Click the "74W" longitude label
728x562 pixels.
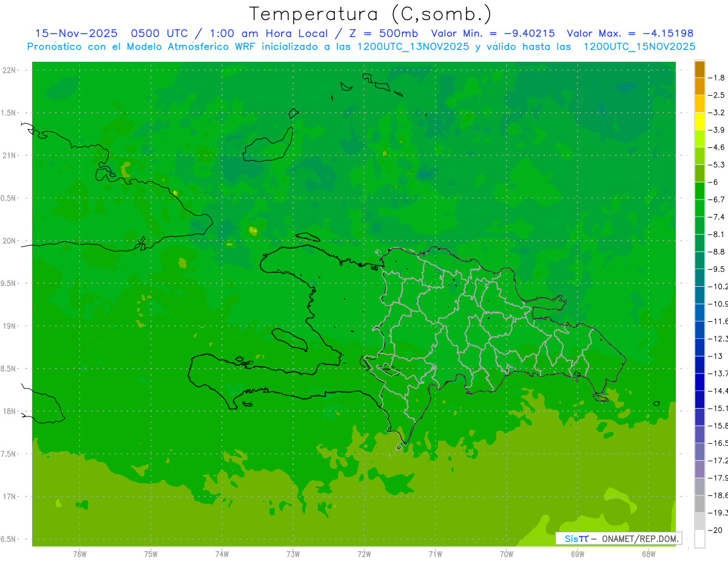(221, 554)
